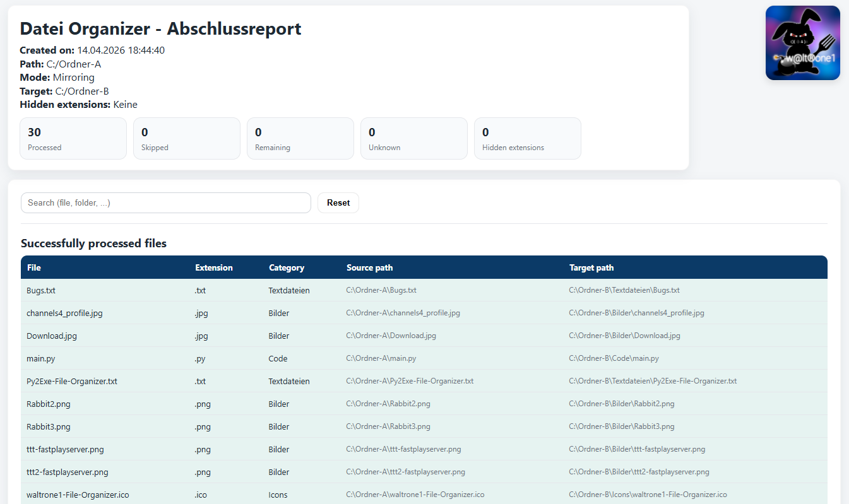Viewport: 849px width, 504px height.
Task: Select the Hidden extensions count card
Action: click(x=528, y=138)
